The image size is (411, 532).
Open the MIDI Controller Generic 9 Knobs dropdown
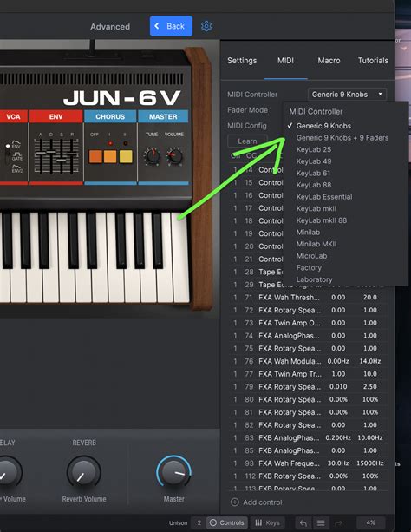tap(347, 95)
